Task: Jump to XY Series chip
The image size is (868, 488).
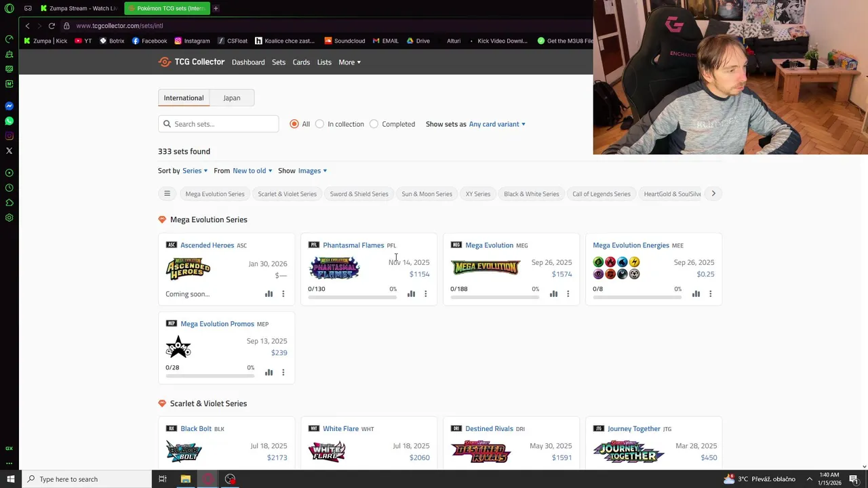Action: click(x=478, y=194)
